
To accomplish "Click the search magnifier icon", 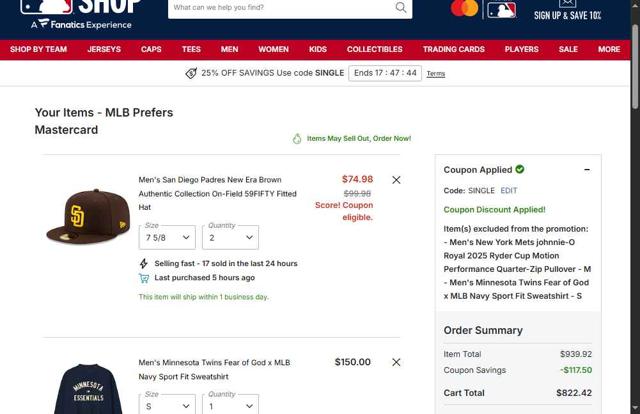I will point(401,7).
